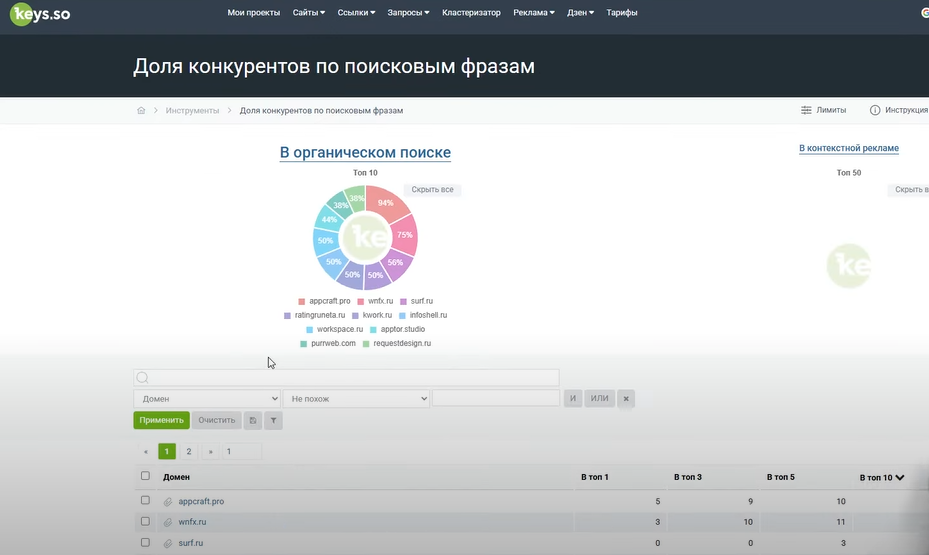Screen dimensions: 929x555
Task: Switch to В контекстной рекламе tab
Action: tap(848, 148)
